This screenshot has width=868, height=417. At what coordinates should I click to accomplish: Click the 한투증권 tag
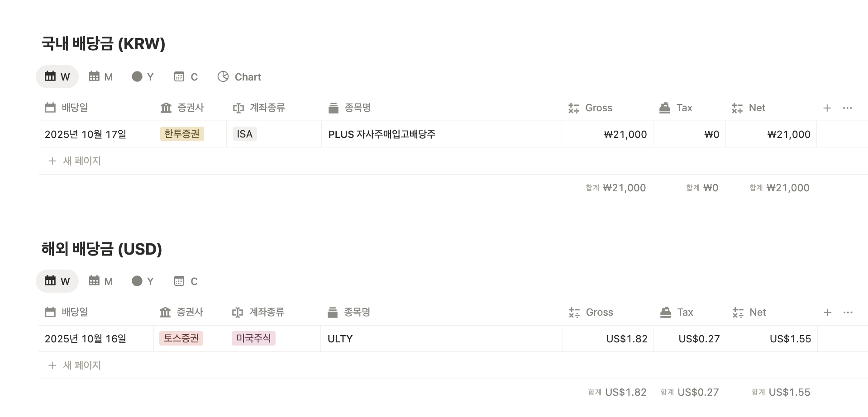click(x=182, y=134)
